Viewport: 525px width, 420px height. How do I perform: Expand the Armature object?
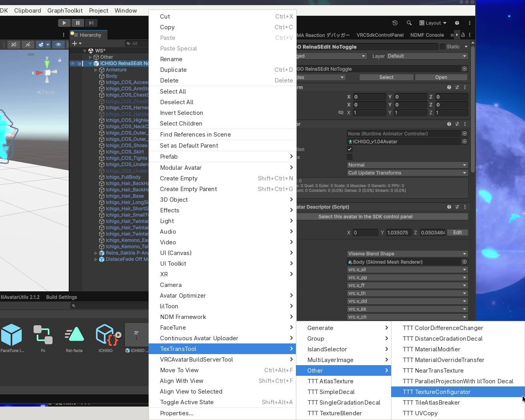pos(96,70)
